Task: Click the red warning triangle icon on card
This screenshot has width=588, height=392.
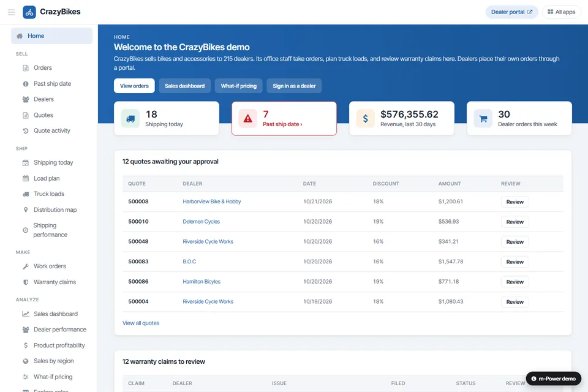Action: 248,119
